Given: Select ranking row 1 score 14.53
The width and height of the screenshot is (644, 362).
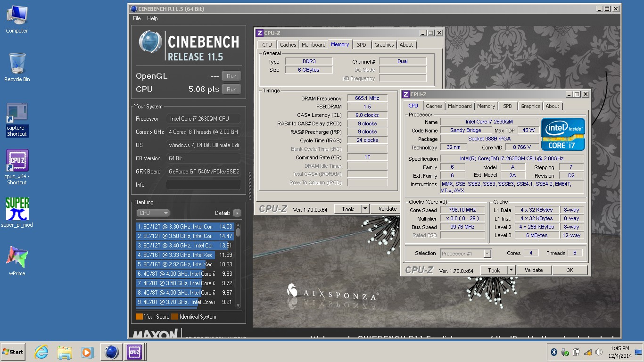Looking at the screenshot, I should click(185, 227).
